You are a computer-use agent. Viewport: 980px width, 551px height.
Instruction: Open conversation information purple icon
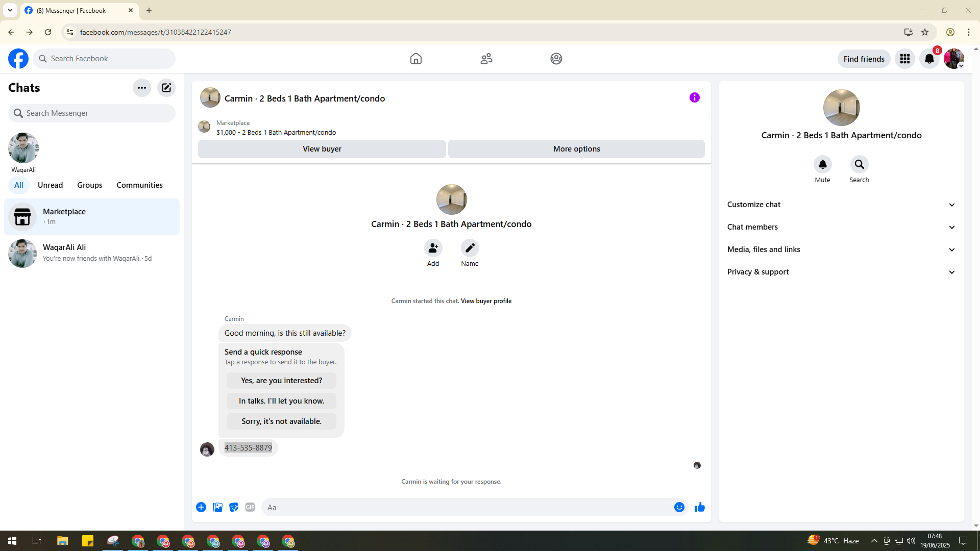pyautogui.click(x=695, y=97)
